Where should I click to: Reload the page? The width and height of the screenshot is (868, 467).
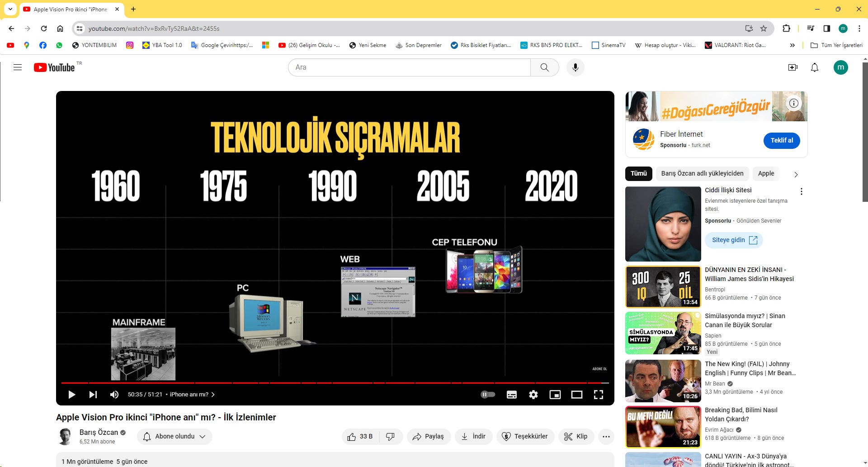tap(44, 29)
